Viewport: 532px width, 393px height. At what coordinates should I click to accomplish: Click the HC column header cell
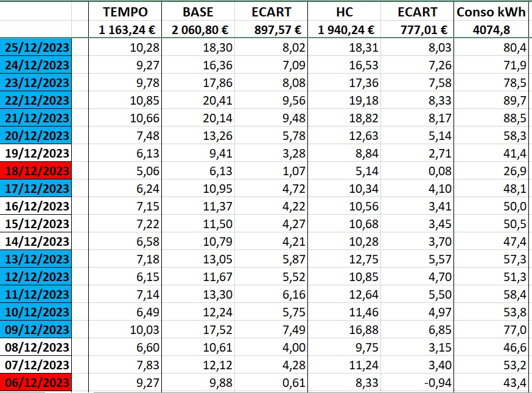344,12
